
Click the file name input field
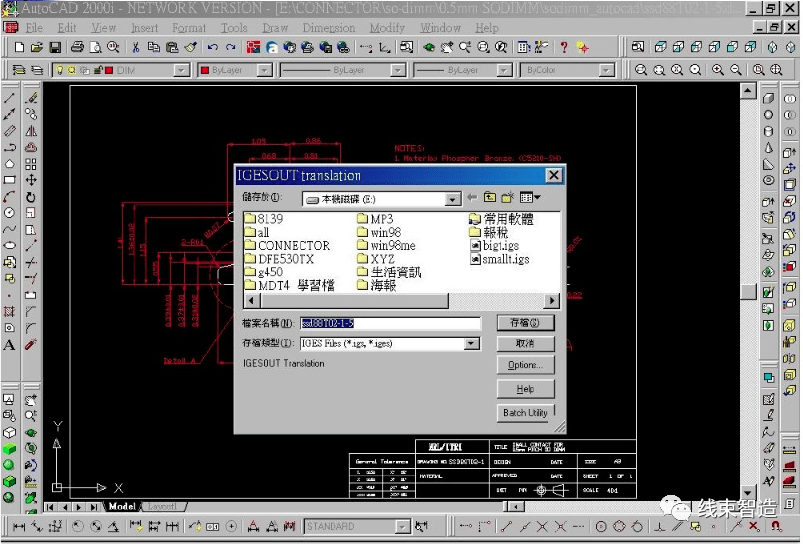tap(390, 323)
